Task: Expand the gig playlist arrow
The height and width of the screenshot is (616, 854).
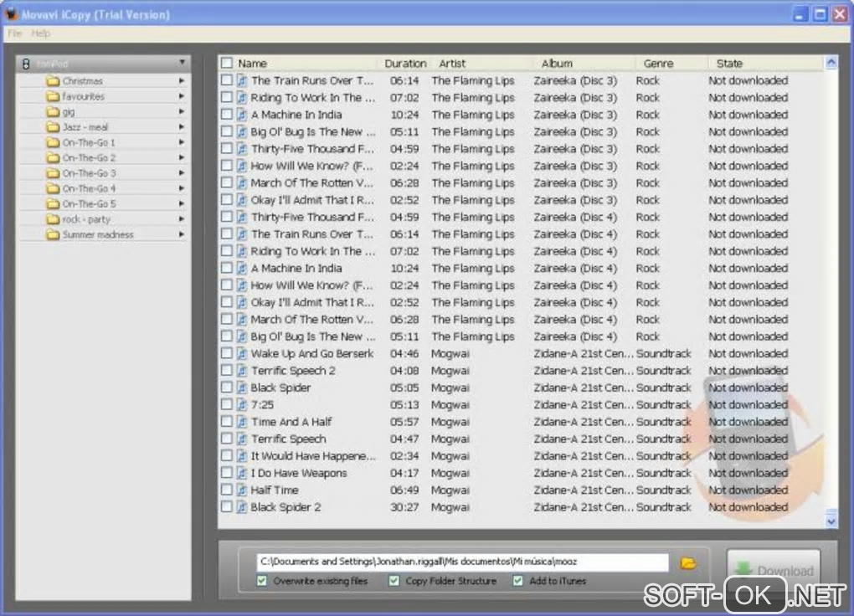Action: (182, 111)
